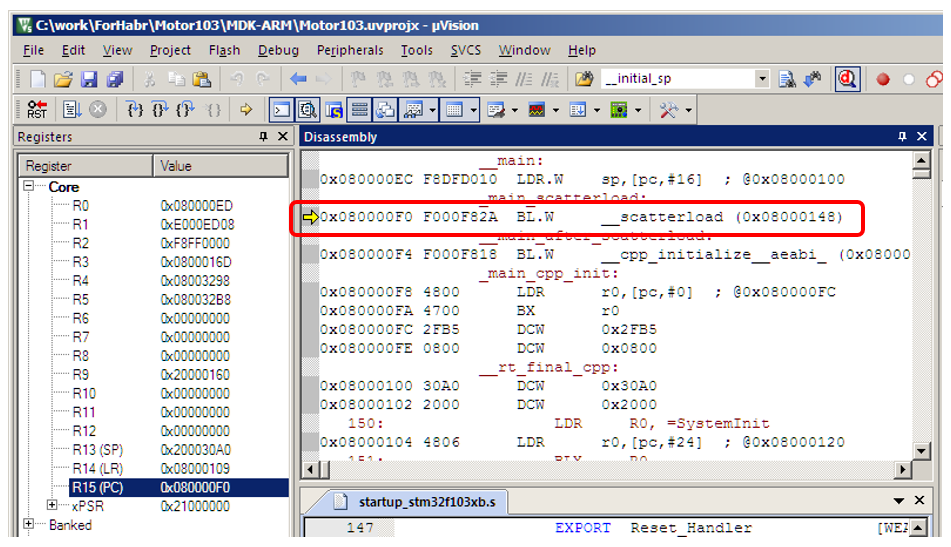Open the Trace Windows dropdown arrow

pos(597,110)
